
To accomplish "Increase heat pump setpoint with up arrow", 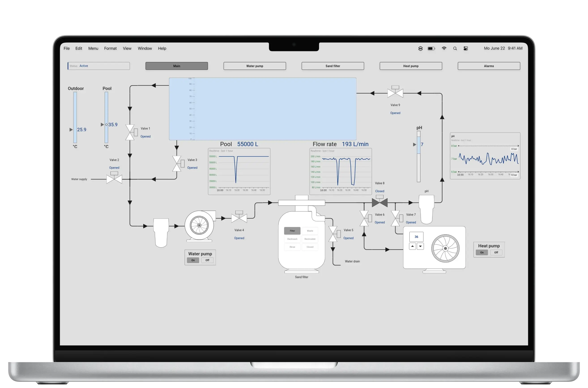I will pyautogui.click(x=412, y=246).
